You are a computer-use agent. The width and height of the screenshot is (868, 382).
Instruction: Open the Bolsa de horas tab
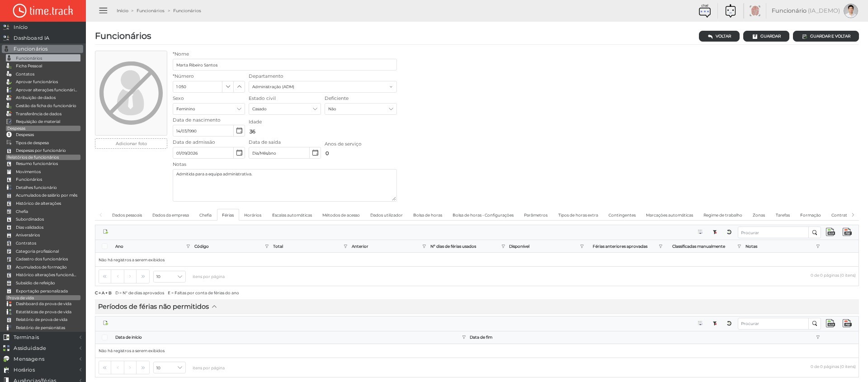click(428, 215)
